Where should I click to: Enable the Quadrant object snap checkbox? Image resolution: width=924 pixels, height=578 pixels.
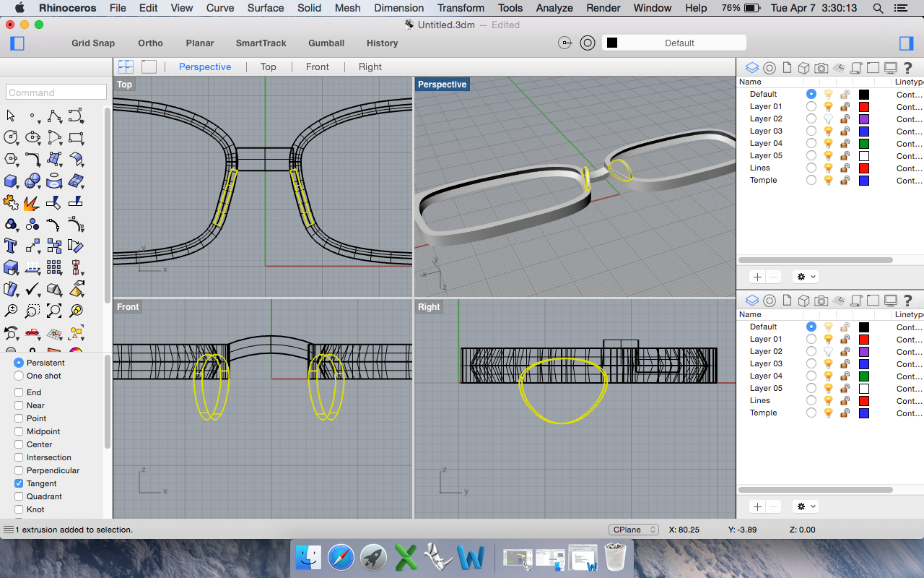point(19,496)
